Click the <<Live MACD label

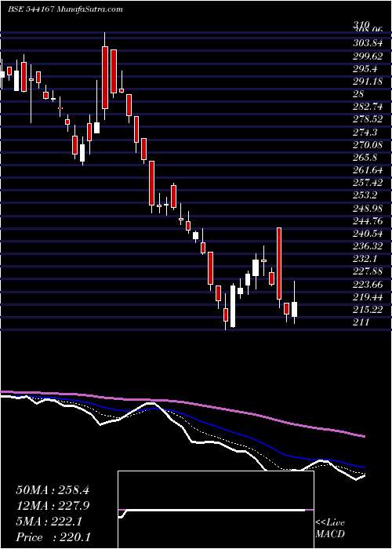click(330, 529)
